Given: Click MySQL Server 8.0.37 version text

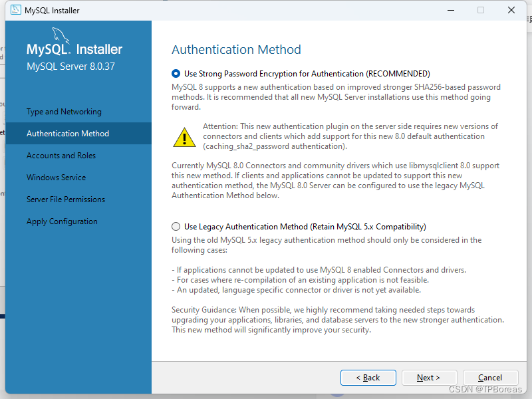Looking at the screenshot, I should [71, 66].
